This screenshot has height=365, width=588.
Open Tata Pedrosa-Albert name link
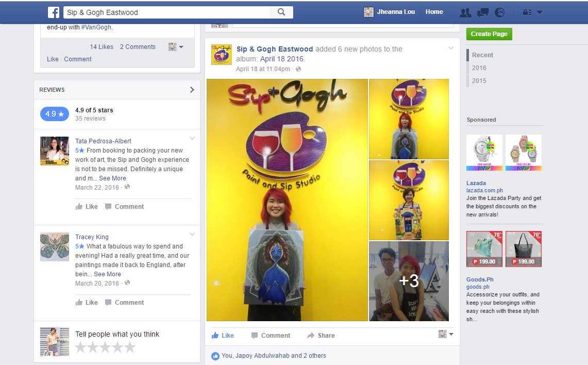tap(103, 141)
